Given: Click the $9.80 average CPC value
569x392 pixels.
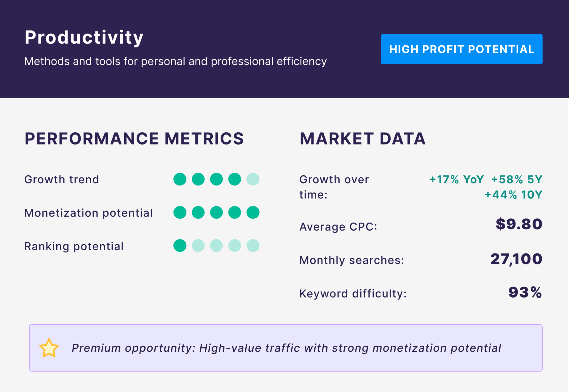Looking at the screenshot, I should click(x=519, y=224).
